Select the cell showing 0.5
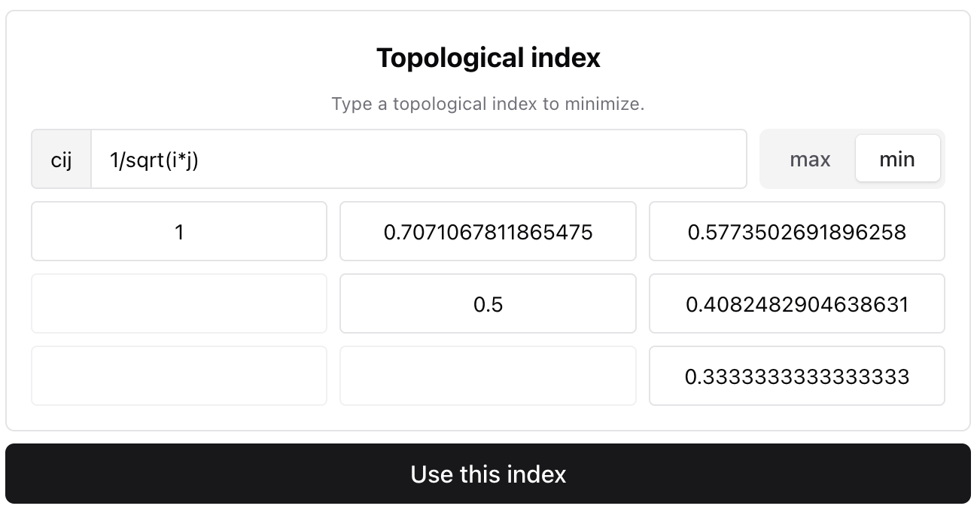Viewport: 980px width, 515px height. coord(488,303)
